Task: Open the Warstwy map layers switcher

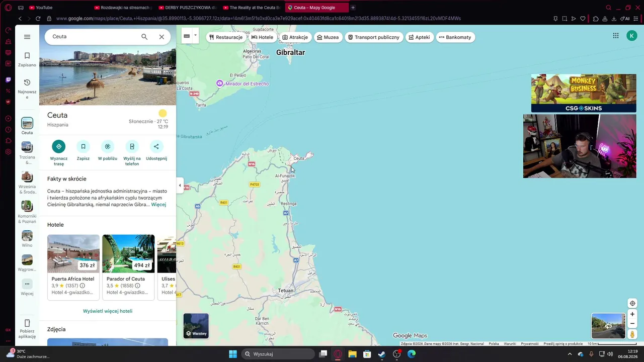Action: (196, 326)
